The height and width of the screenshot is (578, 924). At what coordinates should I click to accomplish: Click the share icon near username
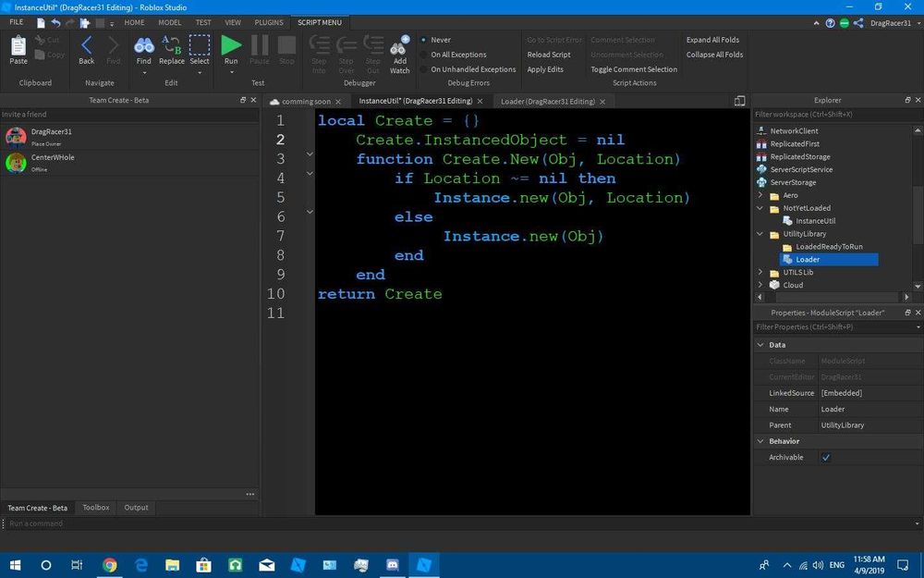tap(858, 23)
